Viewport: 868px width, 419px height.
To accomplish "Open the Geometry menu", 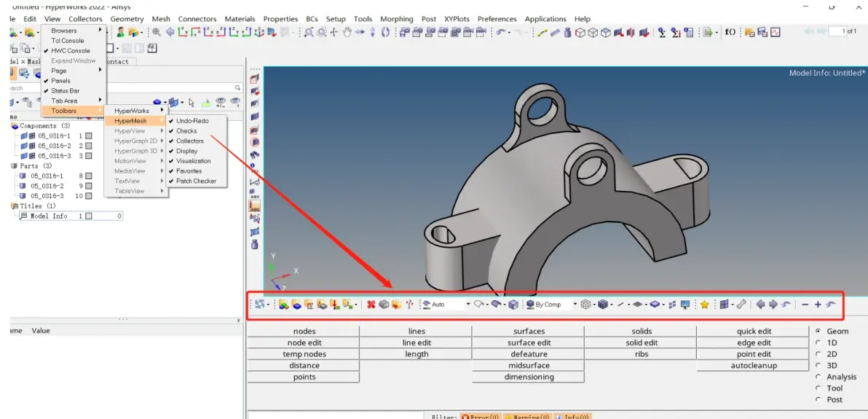I will pos(127,19).
